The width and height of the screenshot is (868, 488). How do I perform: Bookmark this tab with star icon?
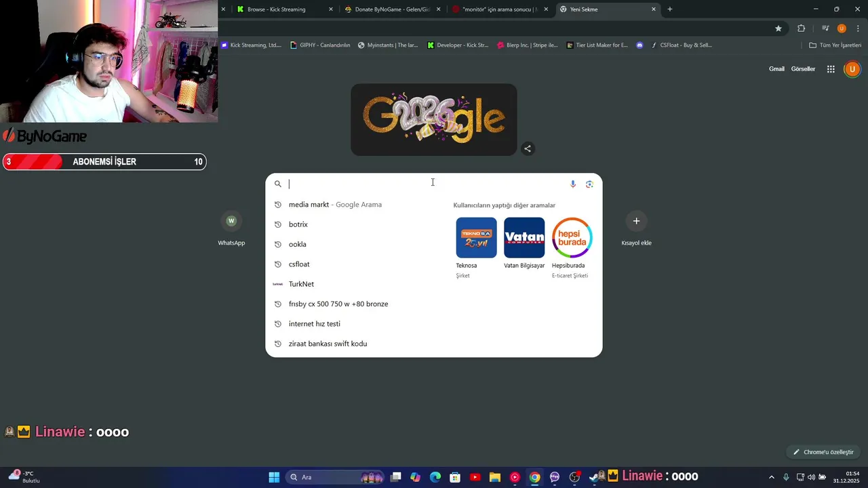pyautogui.click(x=778, y=28)
